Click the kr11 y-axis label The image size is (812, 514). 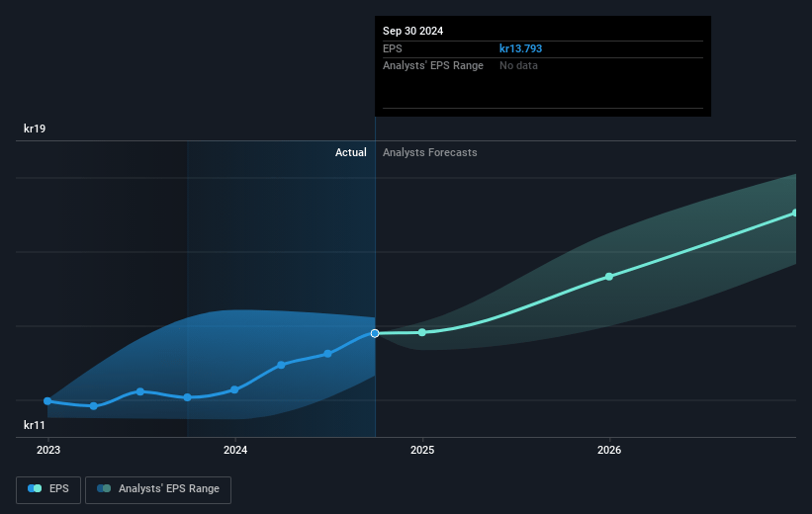pyautogui.click(x=35, y=425)
